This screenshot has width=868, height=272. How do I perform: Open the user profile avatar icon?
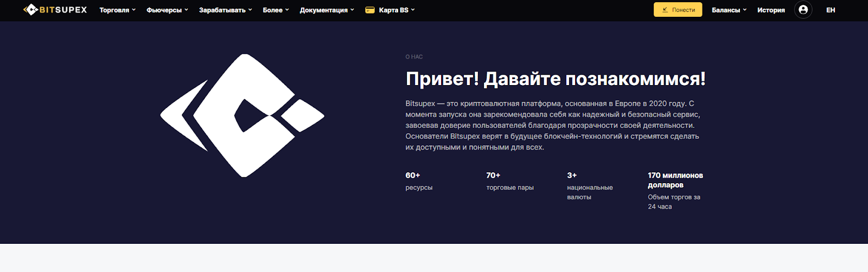click(x=803, y=10)
